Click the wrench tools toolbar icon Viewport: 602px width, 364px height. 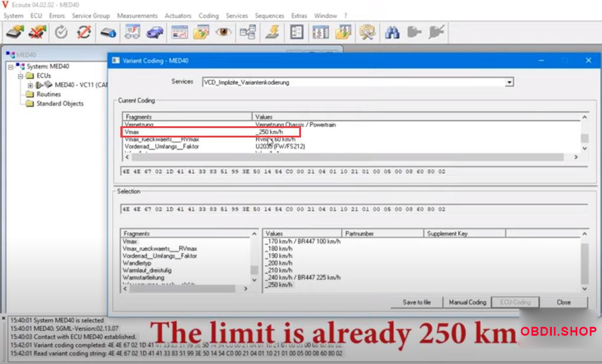tap(368, 32)
